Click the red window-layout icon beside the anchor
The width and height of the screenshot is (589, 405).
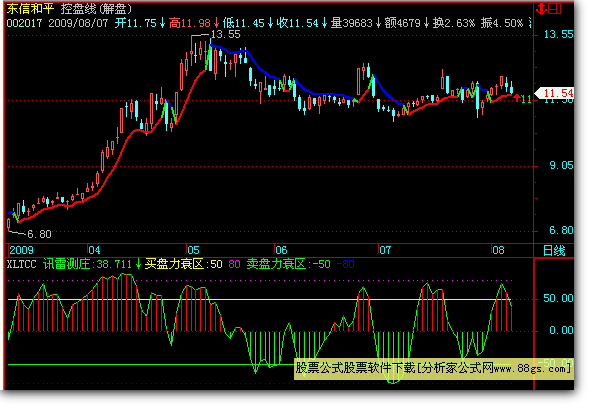click(x=554, y=8)
